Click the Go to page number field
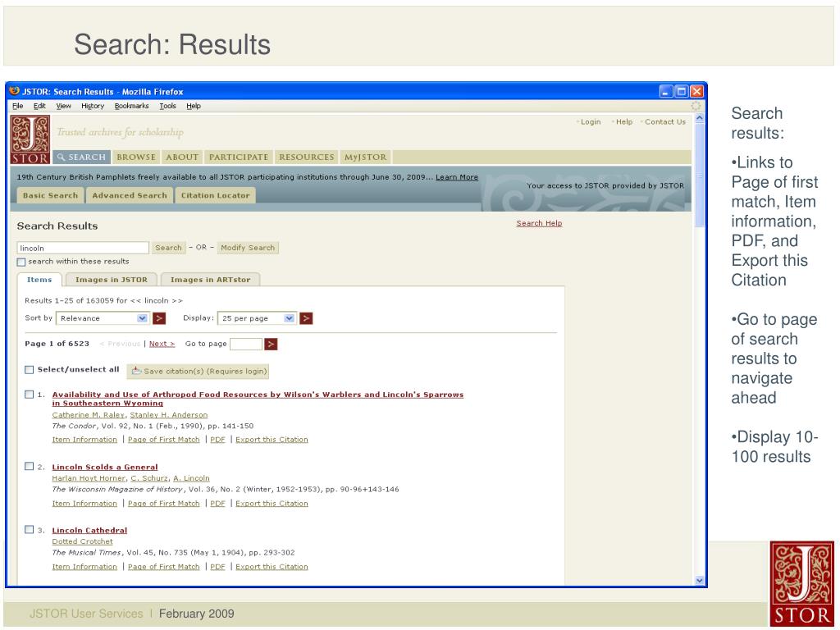 pyautogui.click(x=246, y=344)
